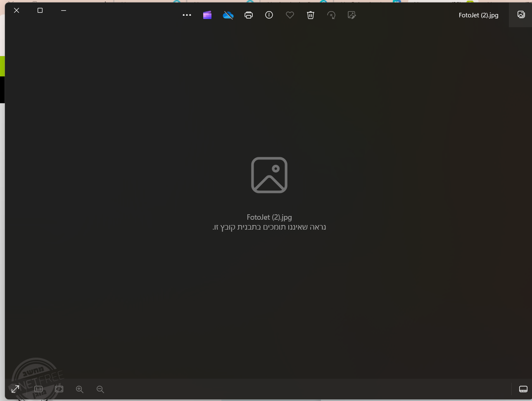
Task: Minimize the Photos window
Action: click(x=64, y=10)
